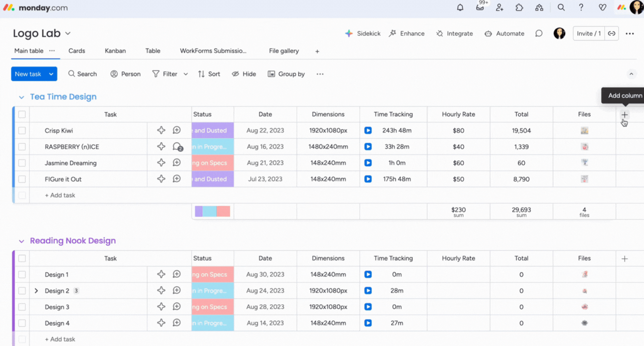Screen dimensions: 644x346
Task: Click the Invite / 1 button
Action: click(x=588, y=34)
